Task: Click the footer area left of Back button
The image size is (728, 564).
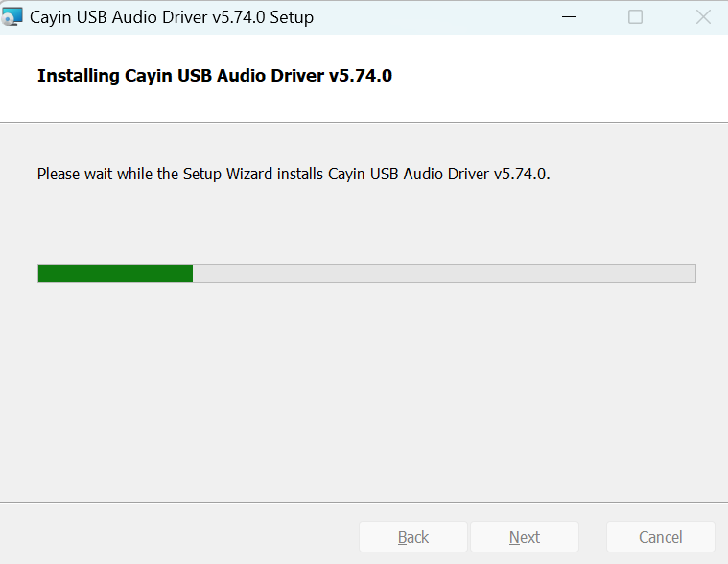Action: pos(182,535)
